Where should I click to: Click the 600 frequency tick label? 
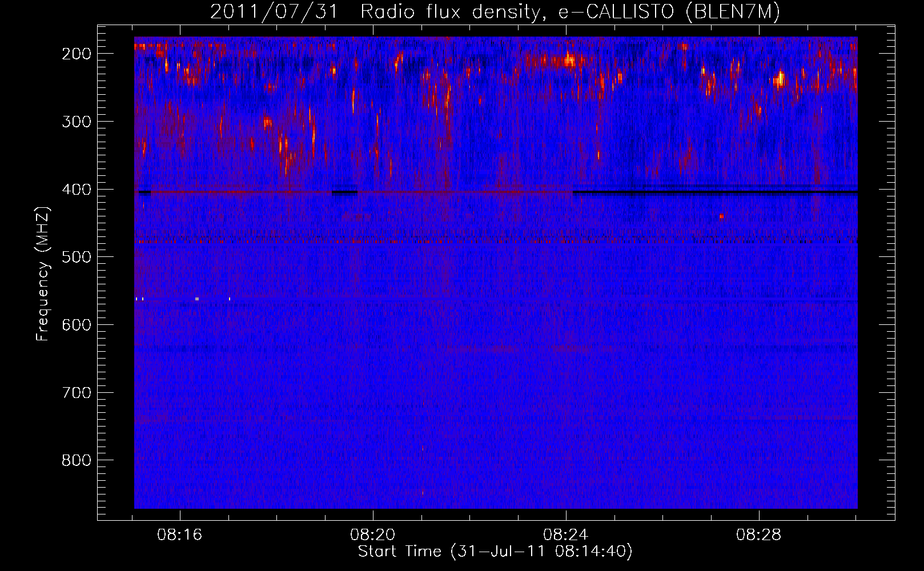[x=77, y=325]
